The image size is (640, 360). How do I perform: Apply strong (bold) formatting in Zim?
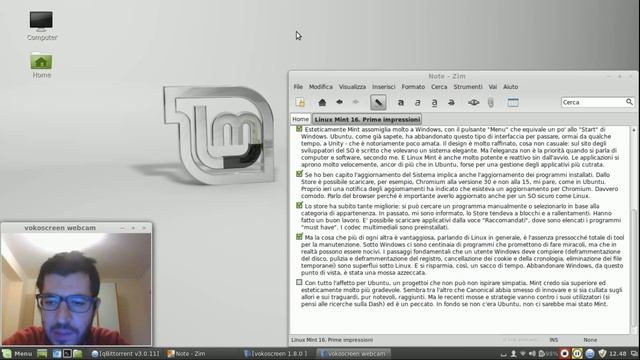[401, 103]
